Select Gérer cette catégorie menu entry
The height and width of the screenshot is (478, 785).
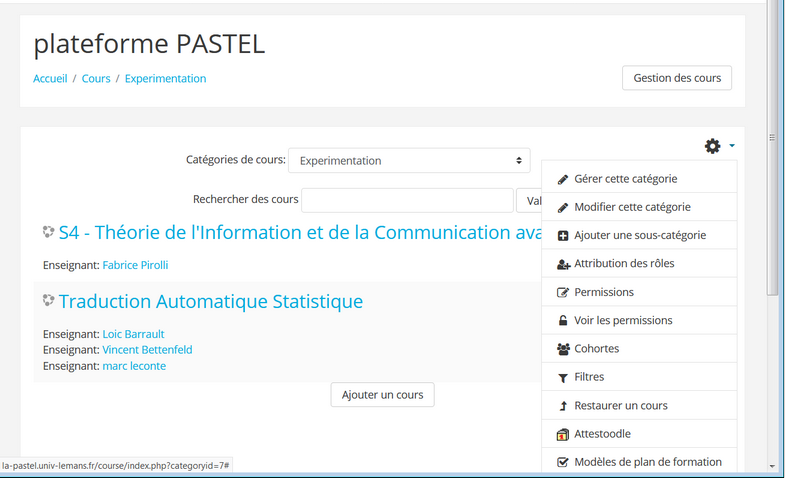click(x=639, y=179)
